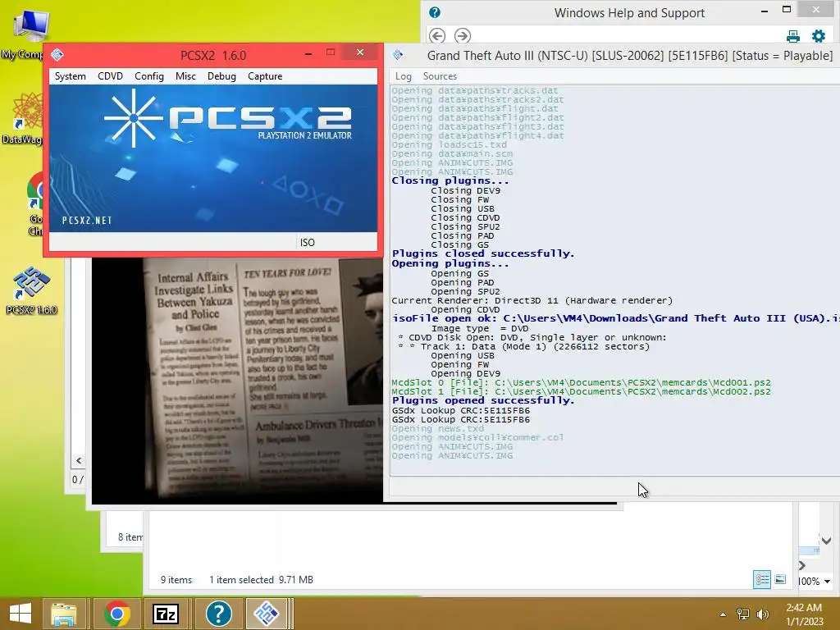The height and width of the screenshot is (630, 840).
Task: Click the McdSlot 0 memcard log line
Action: (x=581, y=382)
